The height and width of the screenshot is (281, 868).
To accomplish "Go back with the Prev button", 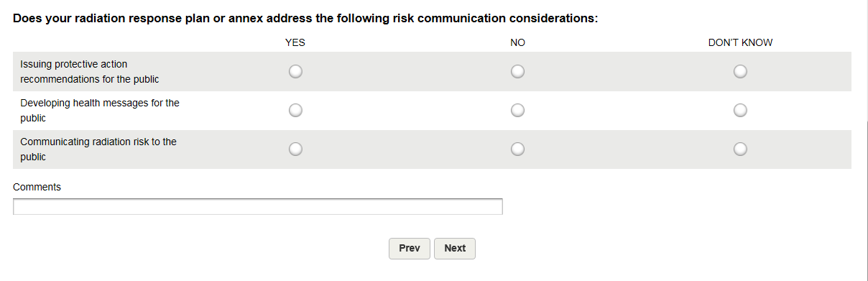I will pos(410,249).
